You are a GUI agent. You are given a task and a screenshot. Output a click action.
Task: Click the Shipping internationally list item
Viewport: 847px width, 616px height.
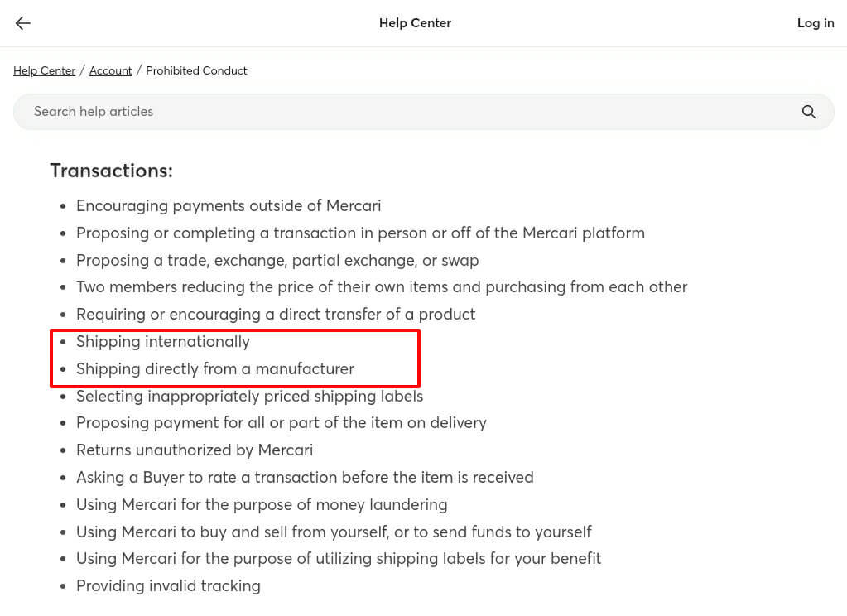pos(162,341)
